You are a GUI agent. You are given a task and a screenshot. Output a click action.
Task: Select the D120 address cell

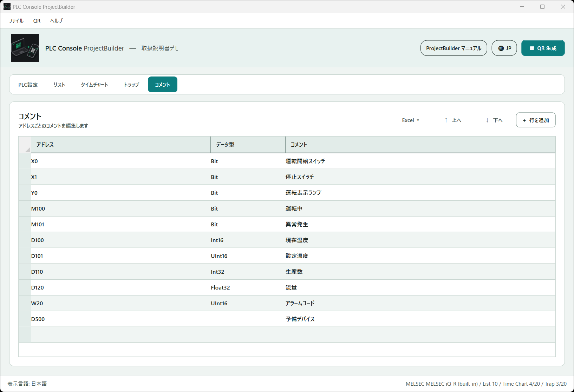coord(121,287)
